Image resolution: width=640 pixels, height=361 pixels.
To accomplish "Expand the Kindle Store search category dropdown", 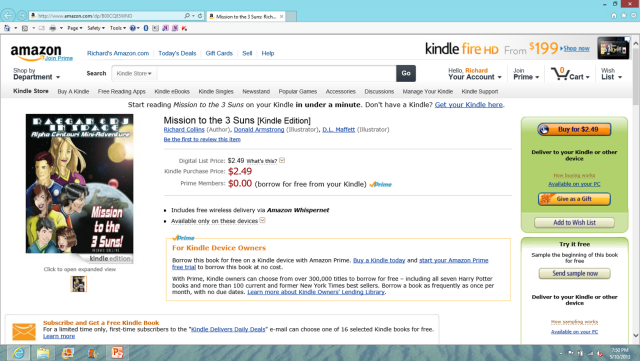I will [134, 74].
